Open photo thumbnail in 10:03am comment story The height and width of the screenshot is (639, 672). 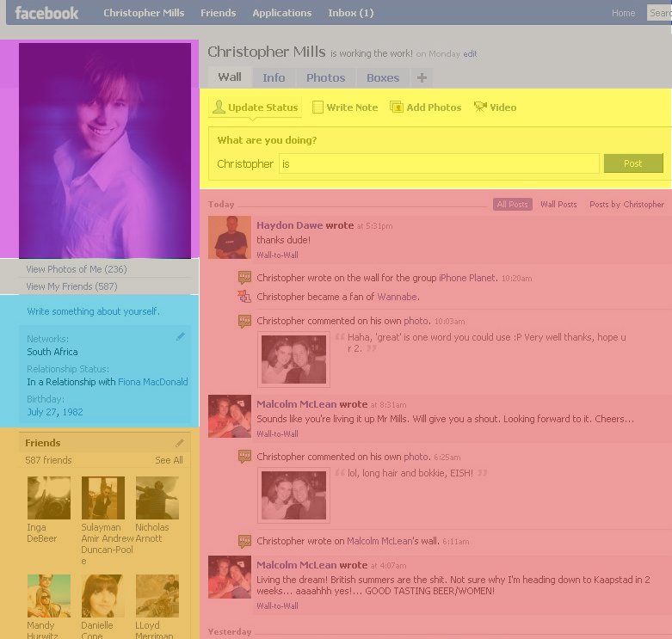pyautogui.click(x=293, y=359)
